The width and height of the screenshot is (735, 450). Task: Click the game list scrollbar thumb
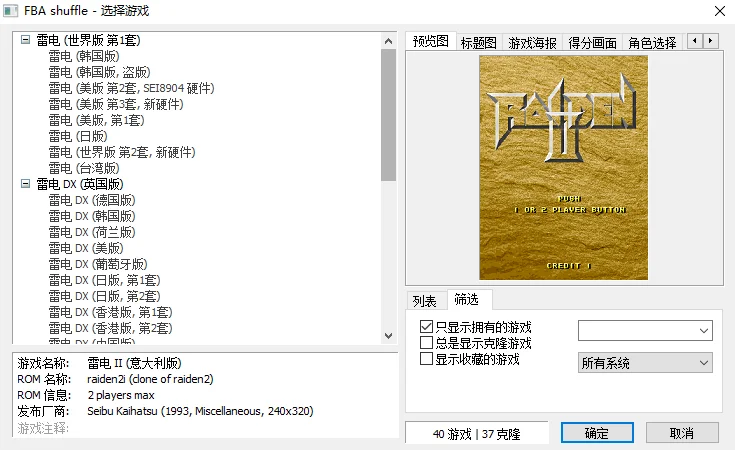[388, 115]
